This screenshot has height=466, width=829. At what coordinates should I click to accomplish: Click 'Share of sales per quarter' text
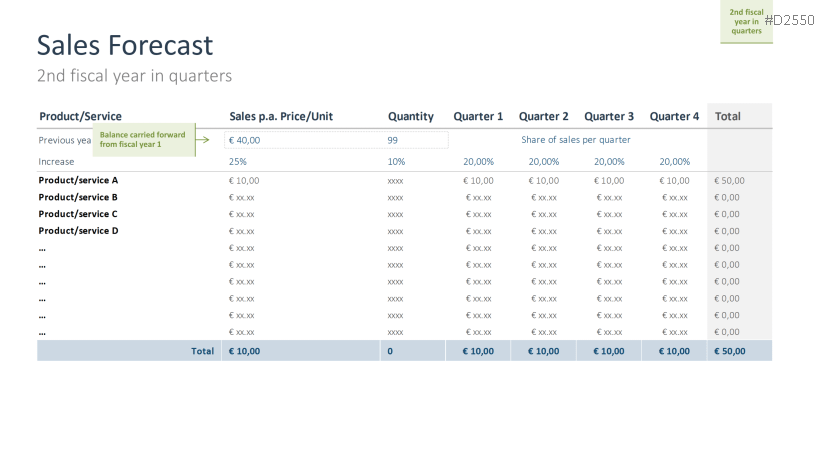[x=575, y=140]
